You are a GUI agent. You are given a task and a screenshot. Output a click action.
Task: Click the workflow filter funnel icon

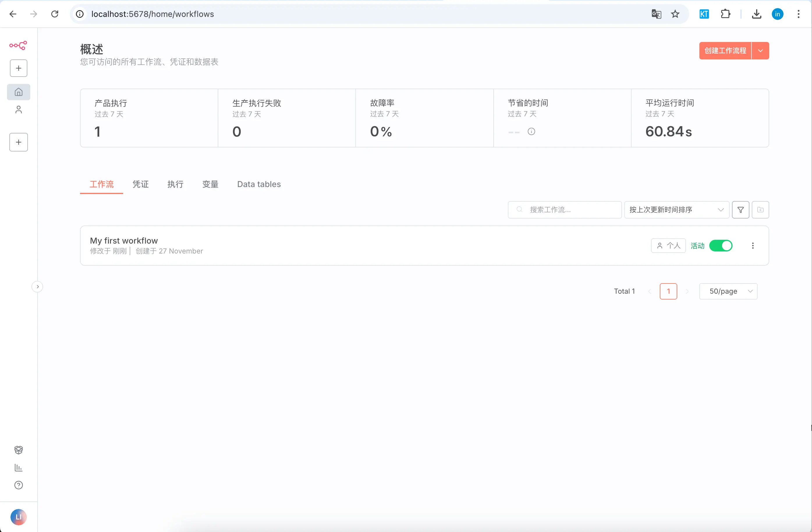(x=740, y=210)
